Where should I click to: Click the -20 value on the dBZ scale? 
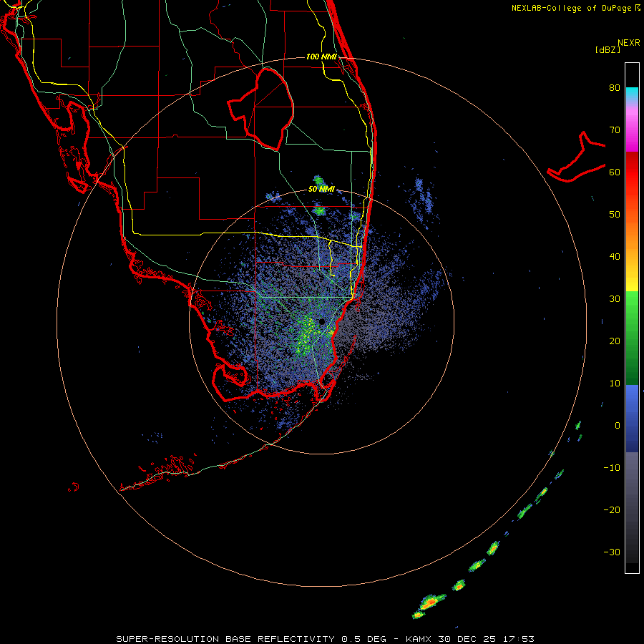[612, 510]
